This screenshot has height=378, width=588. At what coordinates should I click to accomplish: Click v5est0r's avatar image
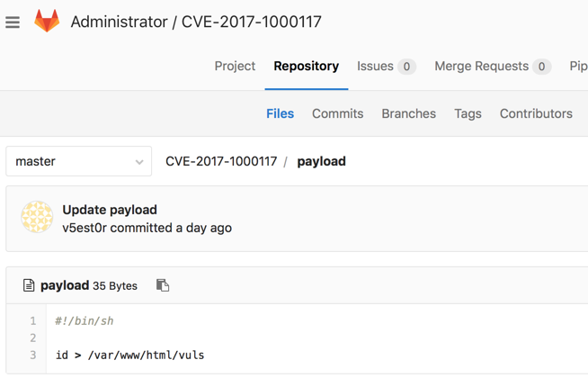(37, 217)
